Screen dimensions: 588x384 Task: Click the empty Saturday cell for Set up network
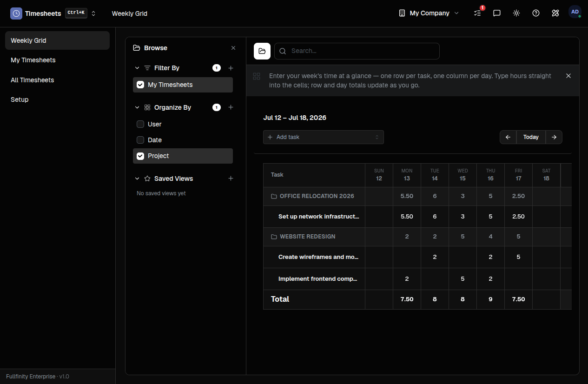(x=546, y=217)
